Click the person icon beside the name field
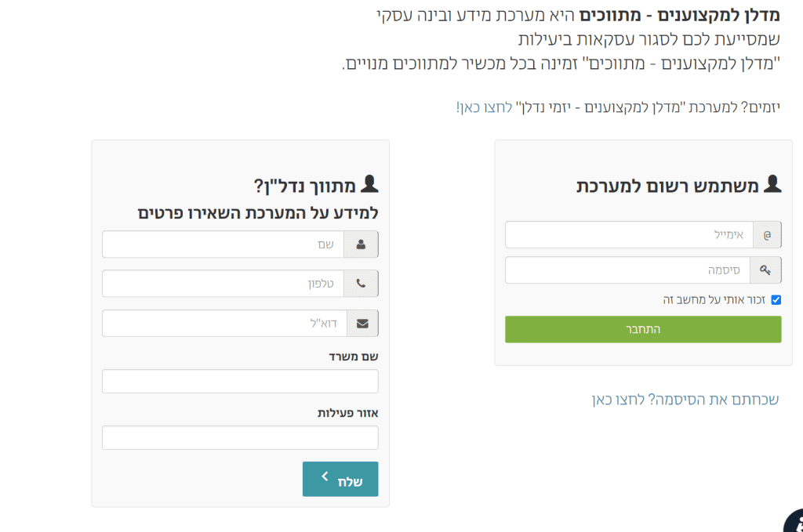This screenshot has width=803, height=532. [362, 244]
